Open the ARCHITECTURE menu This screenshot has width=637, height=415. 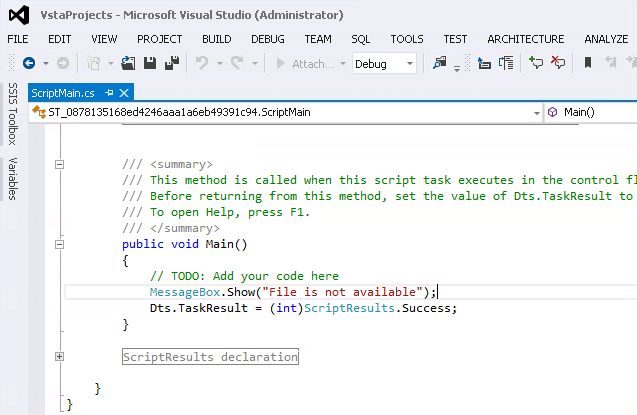coord(525,39)
